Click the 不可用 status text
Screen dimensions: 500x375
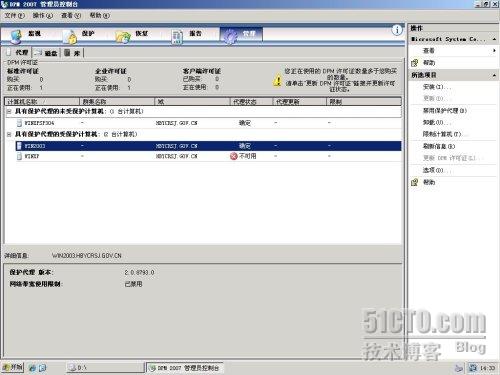tap(248, 156)
